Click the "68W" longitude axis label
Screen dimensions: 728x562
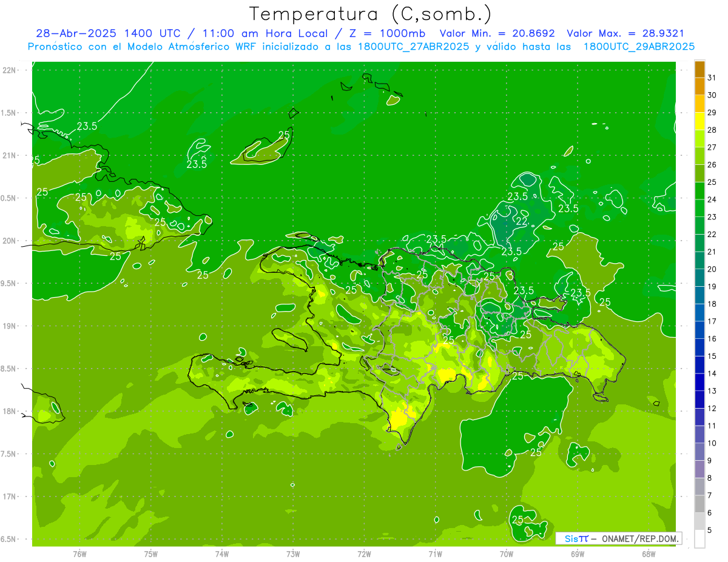pos(649,554)
